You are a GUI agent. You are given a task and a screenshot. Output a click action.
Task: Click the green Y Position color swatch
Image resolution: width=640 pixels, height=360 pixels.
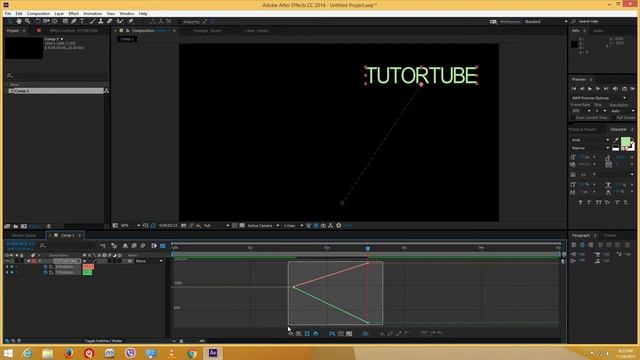(x=87, y=272)
